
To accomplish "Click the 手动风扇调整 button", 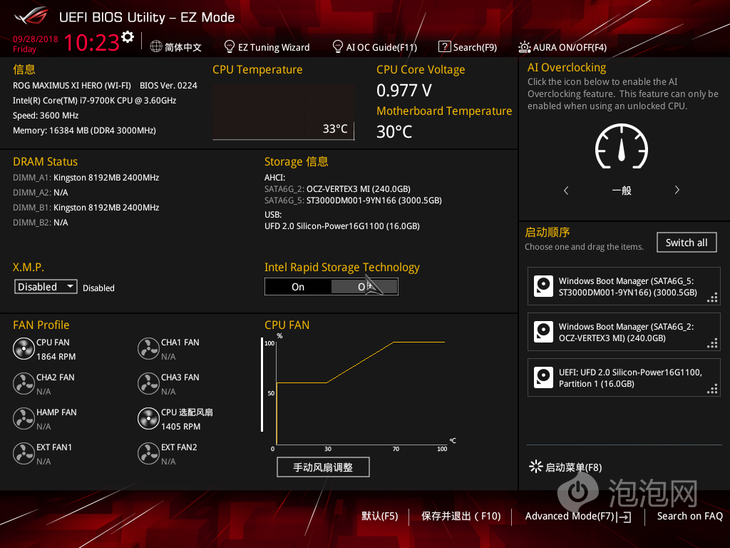I will pos(323,467).
